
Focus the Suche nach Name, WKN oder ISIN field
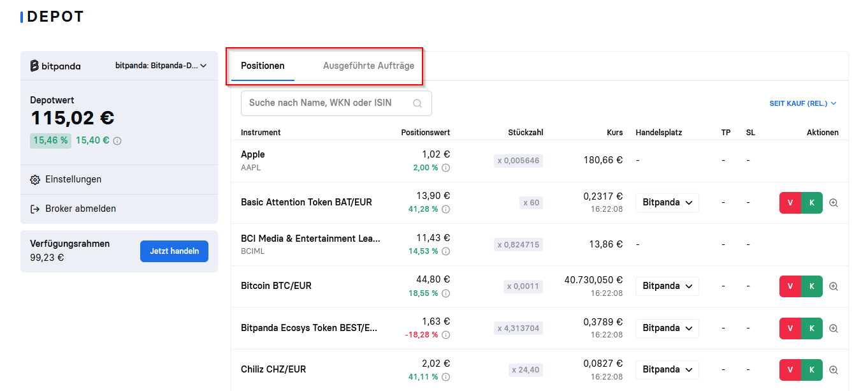(336, 103)
